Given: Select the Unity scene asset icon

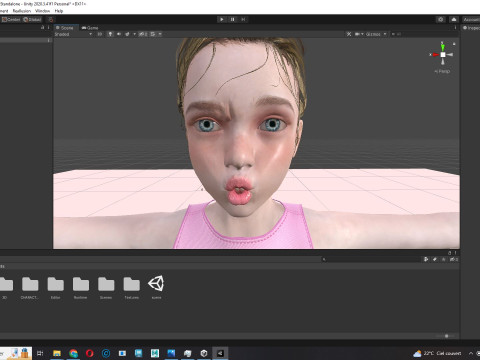Looking at the screenshot, I should pyautogui.click(x=156, y=287).
